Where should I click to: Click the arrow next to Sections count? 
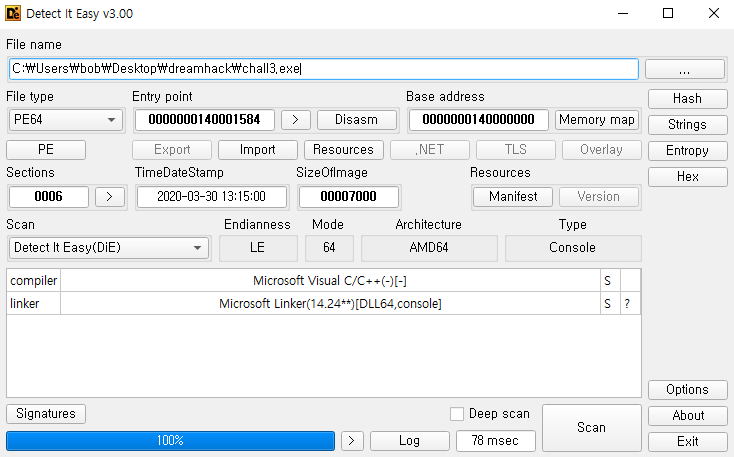(x=110, y=197)
